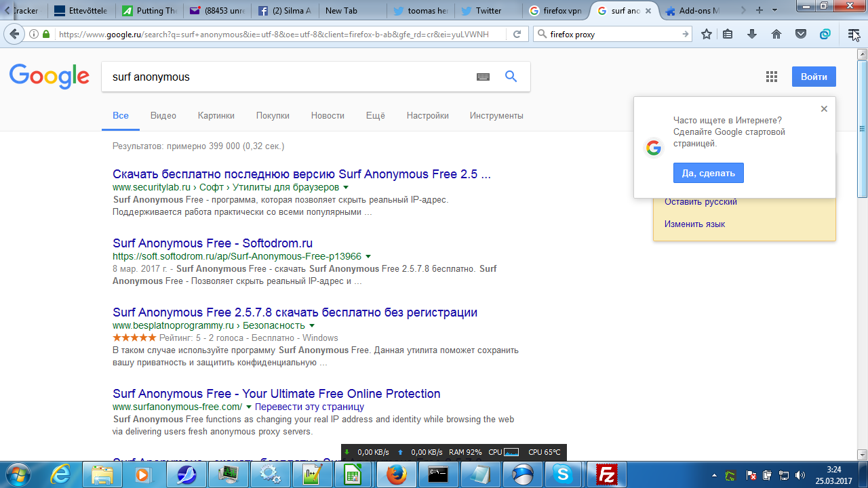The height and width of the screenshot is (488, 868).
Task: Click the Google logo
Action: point(50,77)
